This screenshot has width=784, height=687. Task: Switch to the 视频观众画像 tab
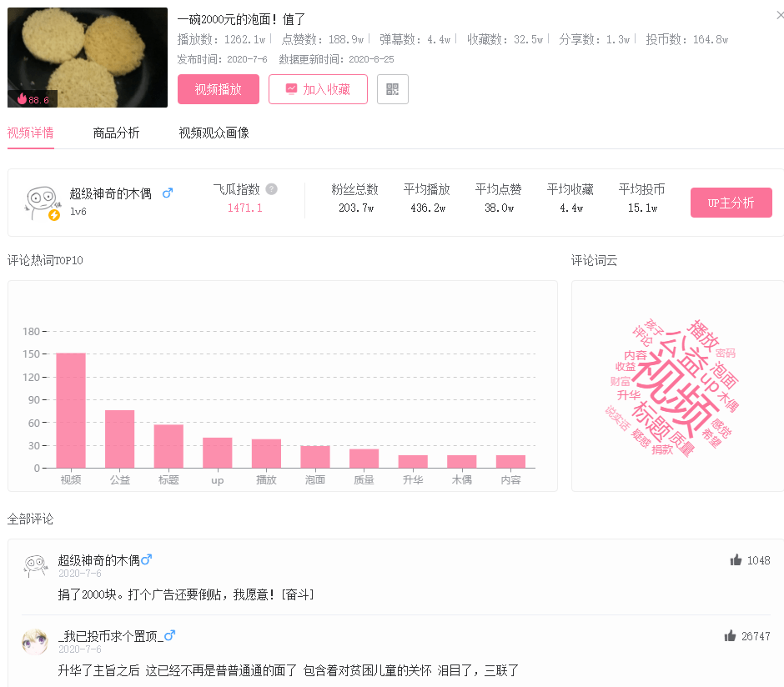click(x=214, y=133)
